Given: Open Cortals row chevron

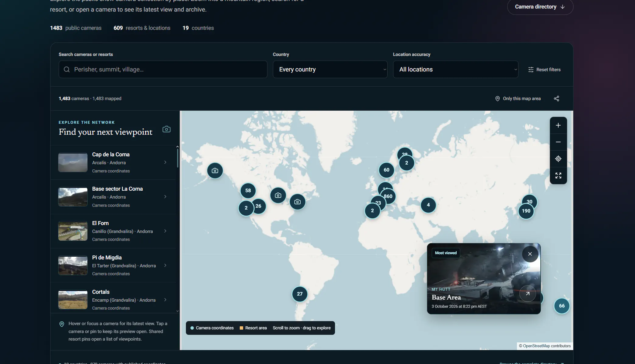Looking at the screenshot, I should click(165, 300).
